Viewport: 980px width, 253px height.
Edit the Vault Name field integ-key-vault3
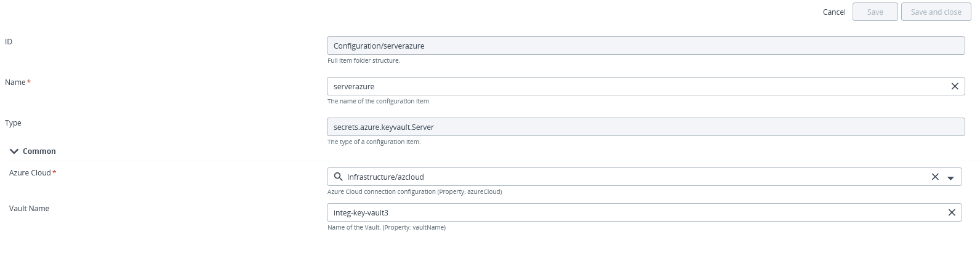634,212
